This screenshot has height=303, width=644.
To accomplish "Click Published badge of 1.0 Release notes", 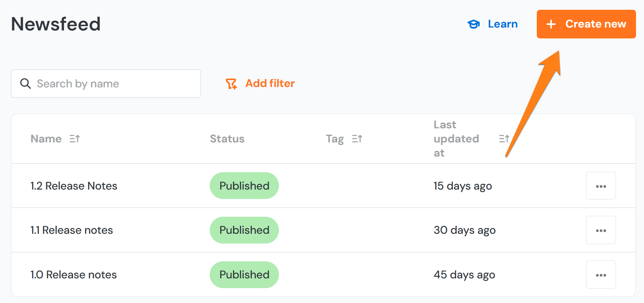I will [244, 275].
